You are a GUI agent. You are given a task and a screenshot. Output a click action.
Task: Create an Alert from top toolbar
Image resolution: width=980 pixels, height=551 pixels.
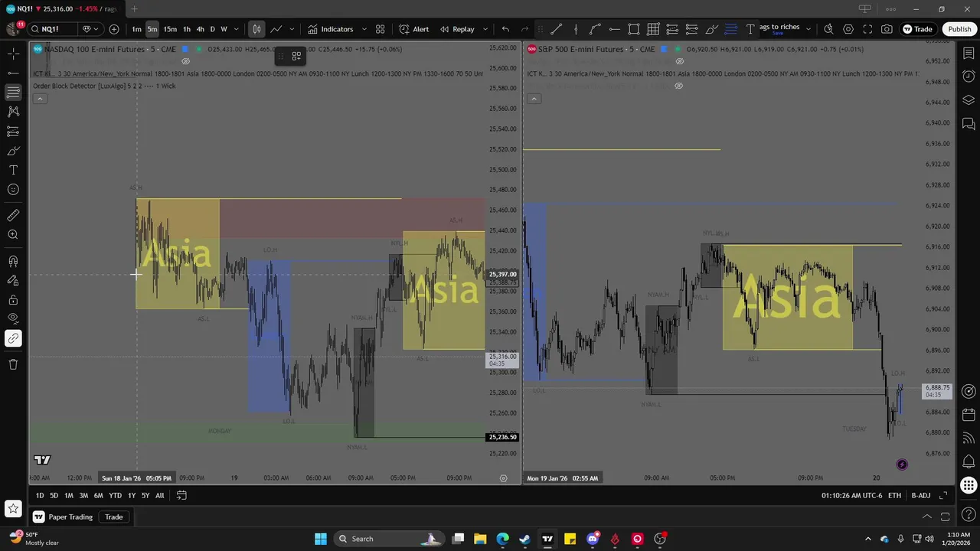413,29
